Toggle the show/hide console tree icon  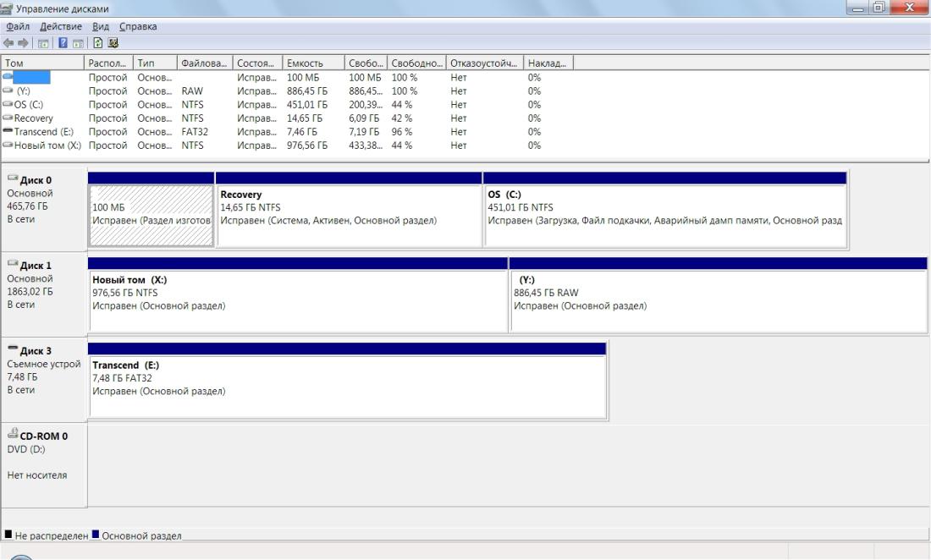coord(43,42)
